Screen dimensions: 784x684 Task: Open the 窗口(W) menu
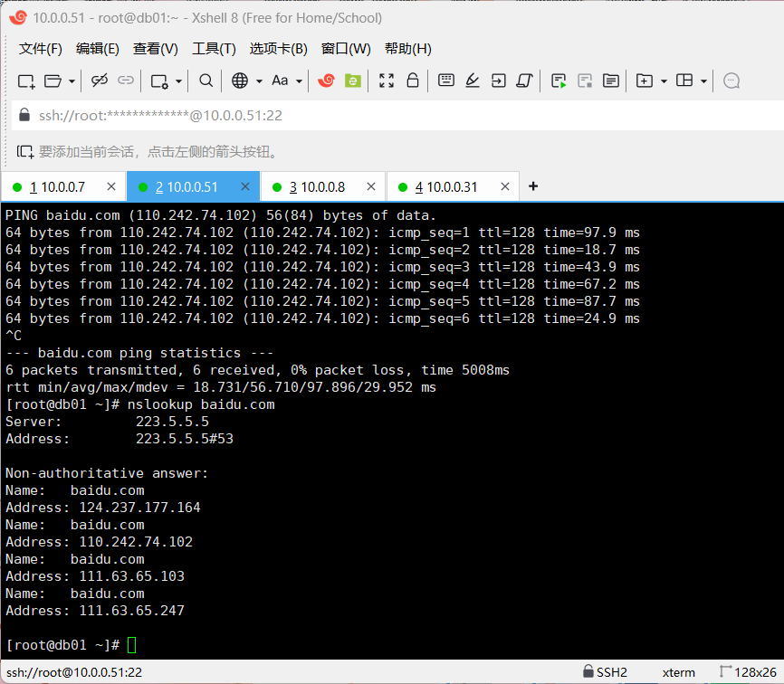point(346,49)
